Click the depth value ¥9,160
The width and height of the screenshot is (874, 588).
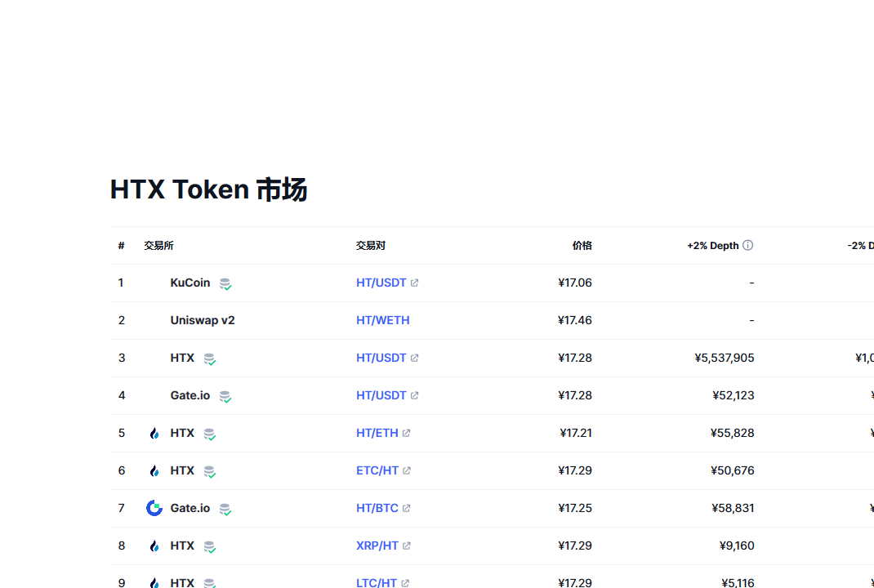(x=737, y=546)
